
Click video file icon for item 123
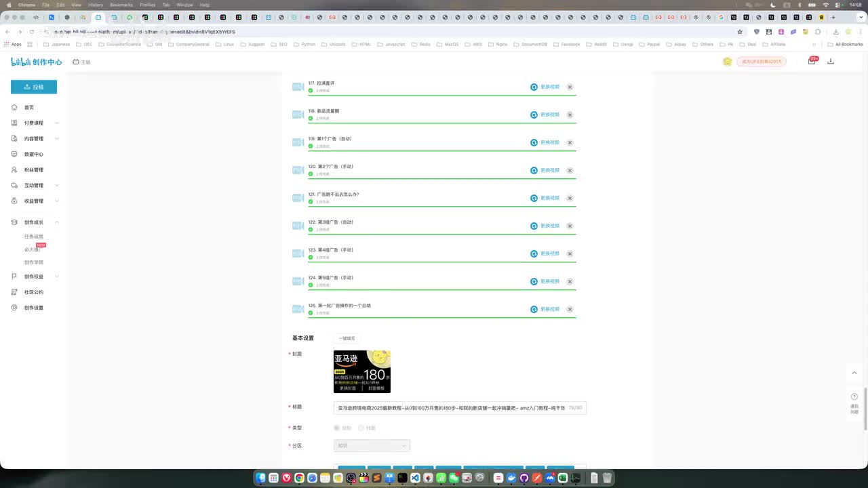298,253
